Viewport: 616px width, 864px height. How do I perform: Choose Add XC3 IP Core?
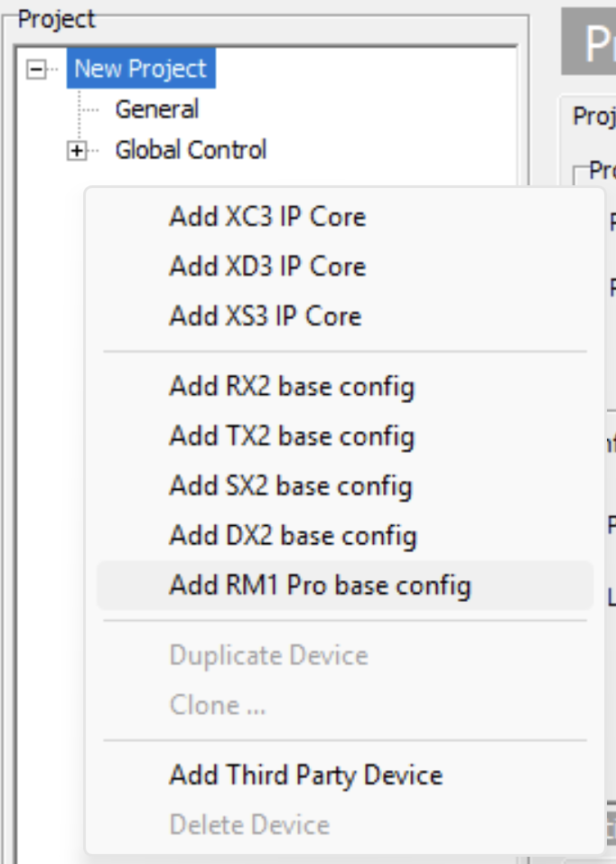tap(266, 217)
